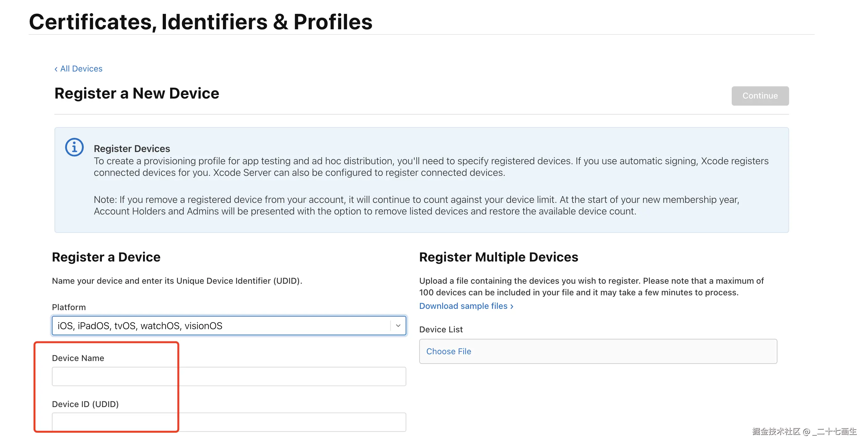Click Choose File under Device List
Image resolution: width=868 pixels, height=447 pixels.
click(448, 351)
